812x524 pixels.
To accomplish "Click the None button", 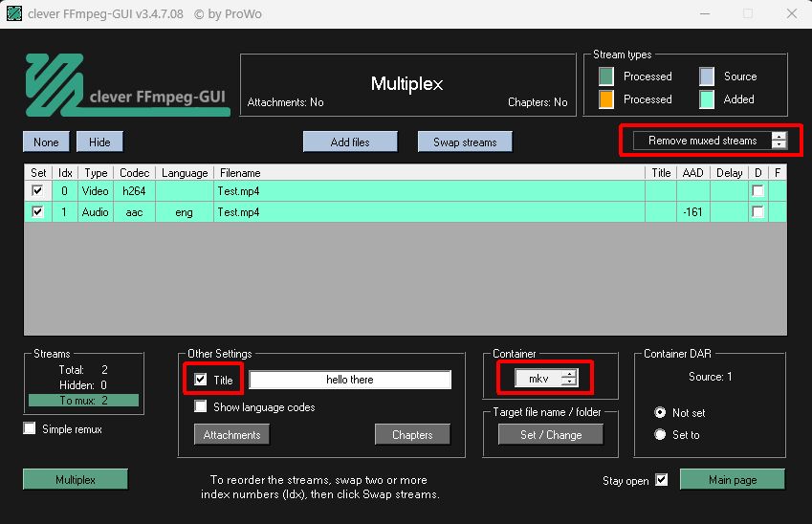I will 46,142.
